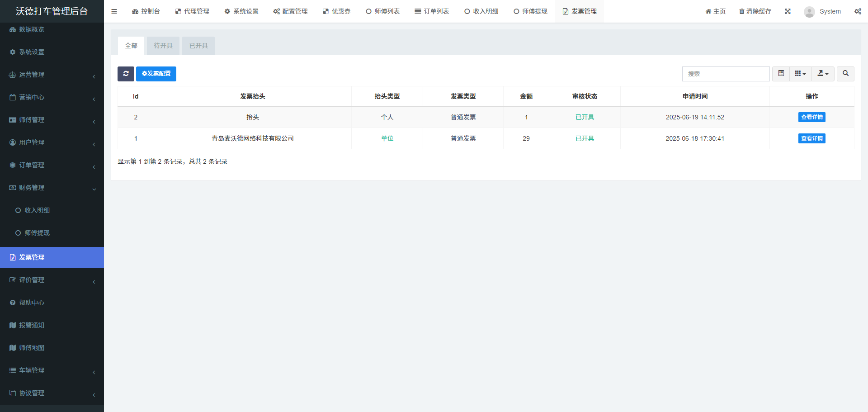
Task: Switch to the 已开具 tab
Action: tap(198, 46)
